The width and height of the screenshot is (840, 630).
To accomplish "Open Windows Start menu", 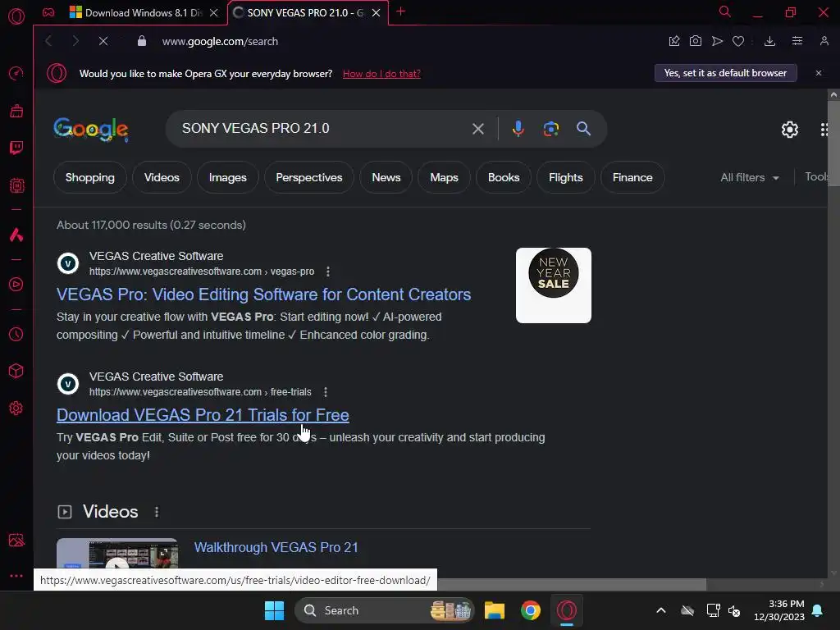I will pyautogui.click(x=274, y=610).
